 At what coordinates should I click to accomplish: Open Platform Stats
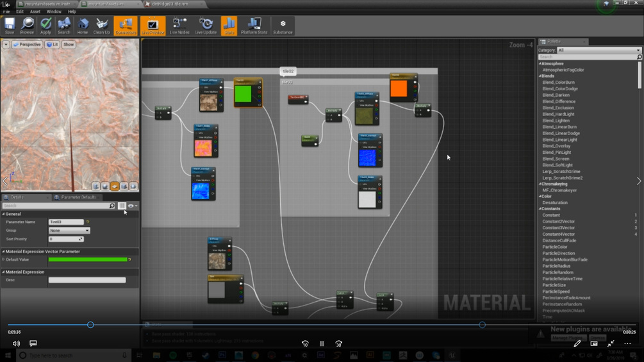(x=254, y=26)
